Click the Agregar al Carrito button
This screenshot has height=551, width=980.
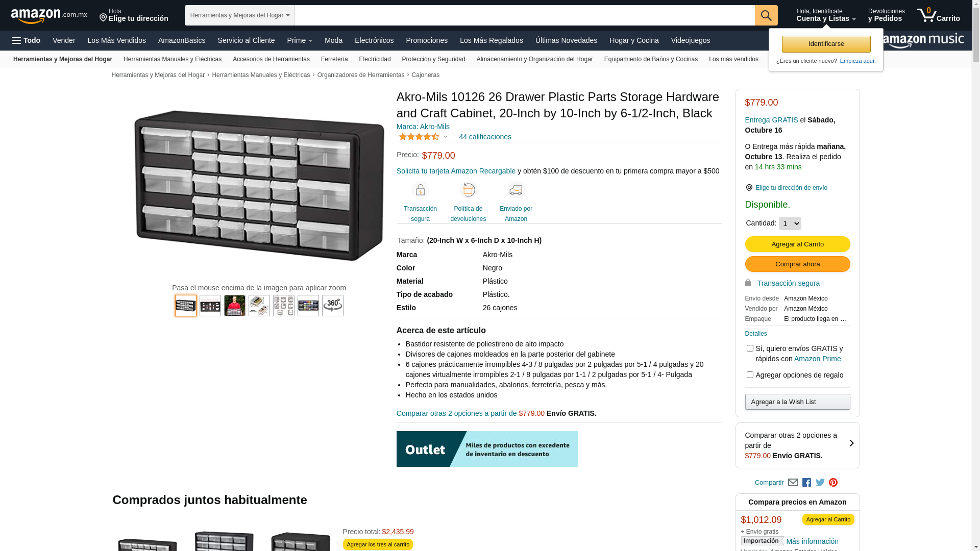click(797, 244)
